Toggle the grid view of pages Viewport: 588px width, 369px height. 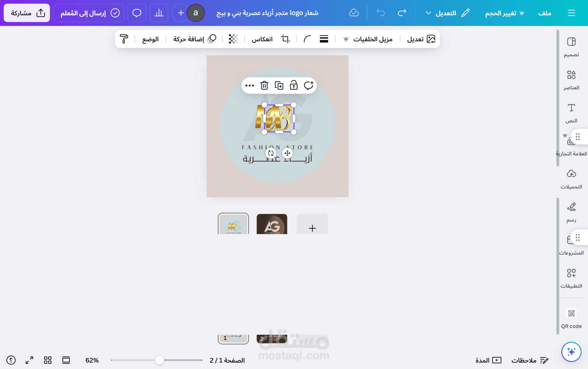(x=48, y=360)
